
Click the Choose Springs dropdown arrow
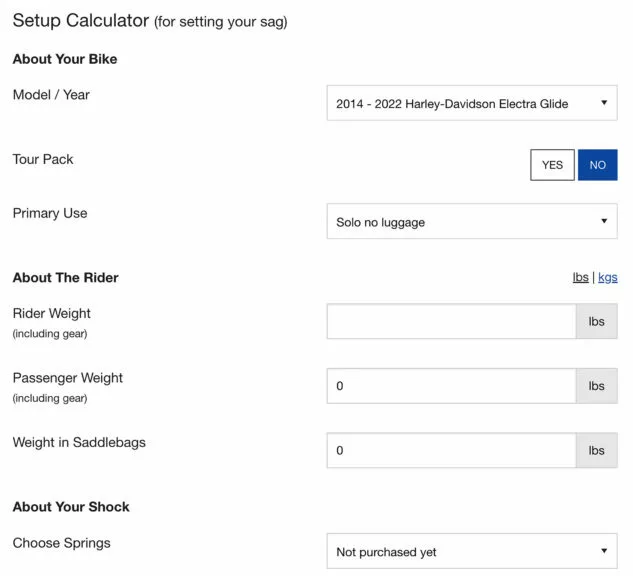604,551
